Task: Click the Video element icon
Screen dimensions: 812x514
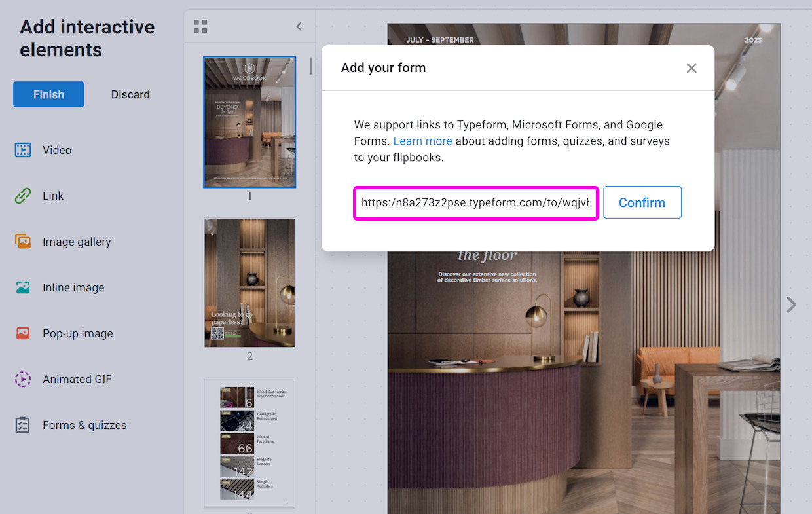Action: coord(23,150)
